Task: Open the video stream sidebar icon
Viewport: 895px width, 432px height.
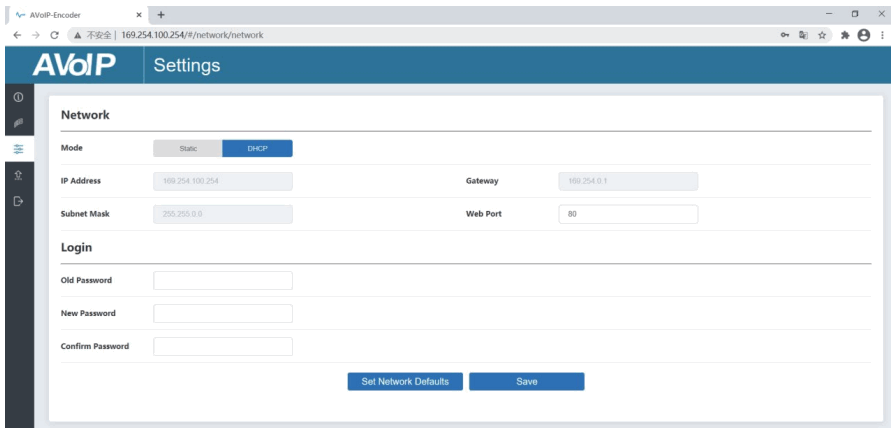Action: coord(18,122)
